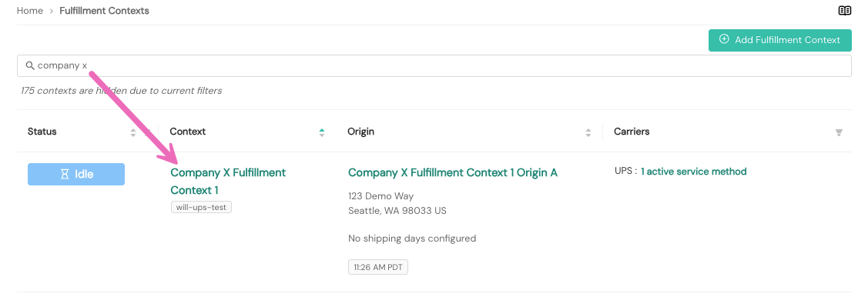The width and height of the screenshot is (868, 297).
Task: Click the Origin column header
Action: [361, 132]
